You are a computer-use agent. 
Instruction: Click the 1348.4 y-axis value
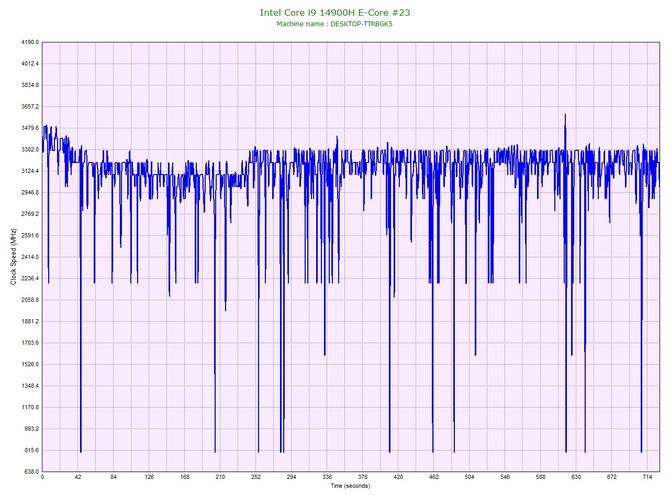coord(30,386)
